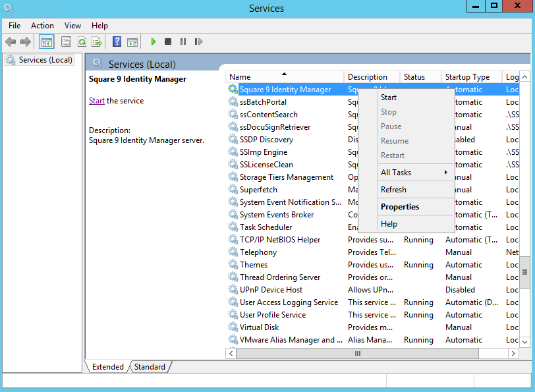Click the Export List toolbar icon
This screenshot has height=392, width=535.
(x=97, y=42)
